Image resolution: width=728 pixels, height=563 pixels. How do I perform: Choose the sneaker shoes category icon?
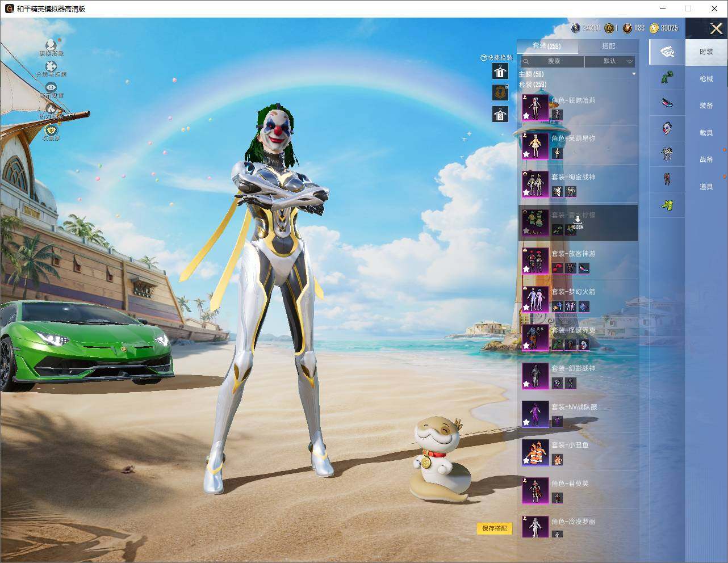pyautogui.click(x=667, y=103)
